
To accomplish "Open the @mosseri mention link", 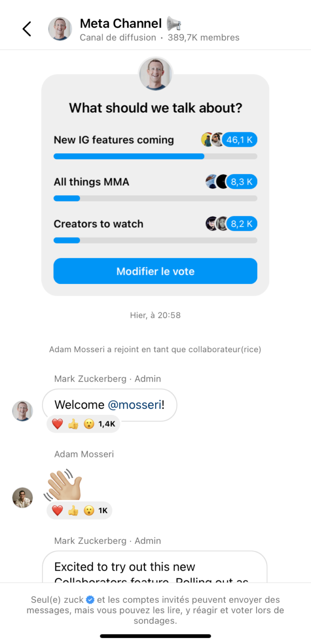I will (x=135, y=405).
